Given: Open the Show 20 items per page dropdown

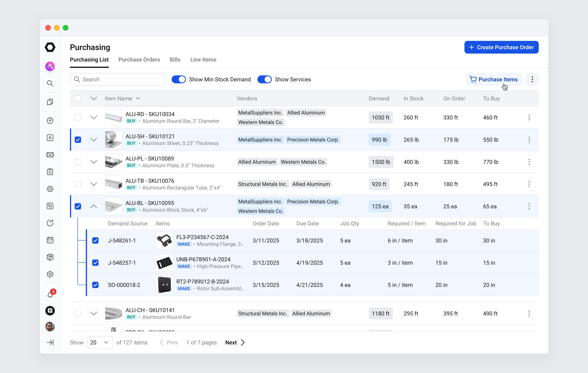Looking at the screenshot, I should [100, 342].
